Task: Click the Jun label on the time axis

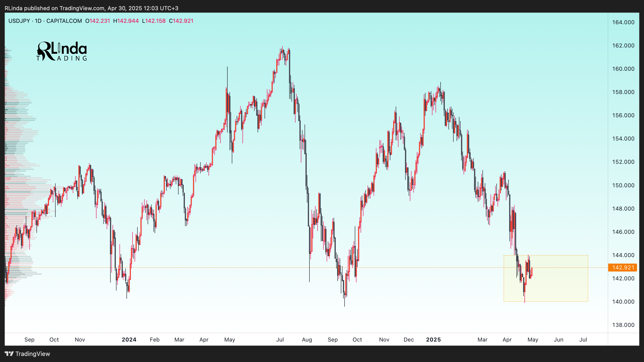Action: point(558,339)
